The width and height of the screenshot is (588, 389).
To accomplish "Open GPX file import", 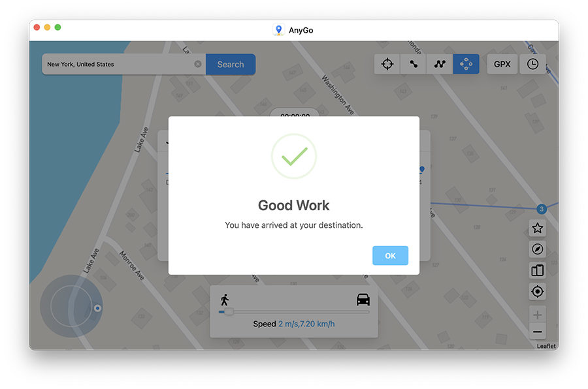I will 502,64.
